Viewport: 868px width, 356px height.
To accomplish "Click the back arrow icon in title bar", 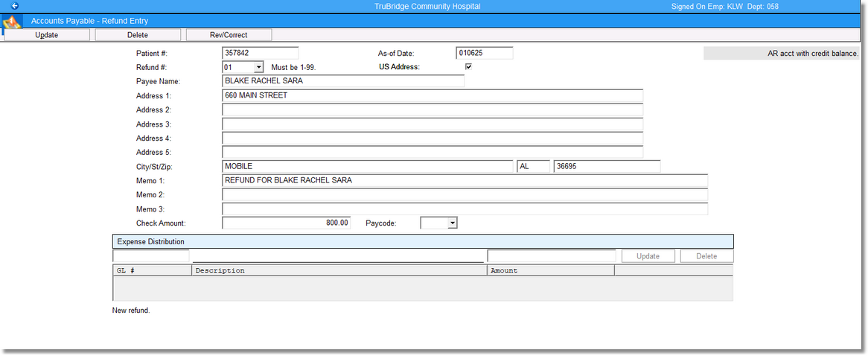I will pyautogui.click(x=14, y=6).
